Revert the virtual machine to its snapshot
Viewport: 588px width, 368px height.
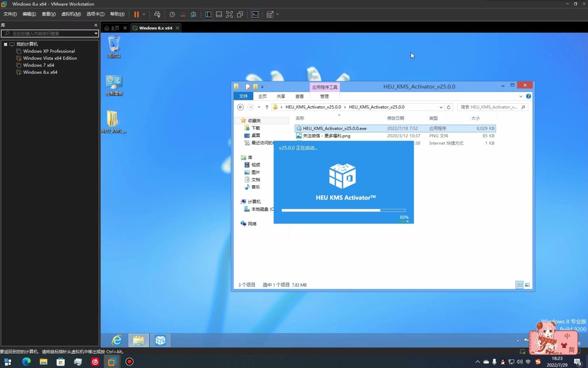pos(183,14)
